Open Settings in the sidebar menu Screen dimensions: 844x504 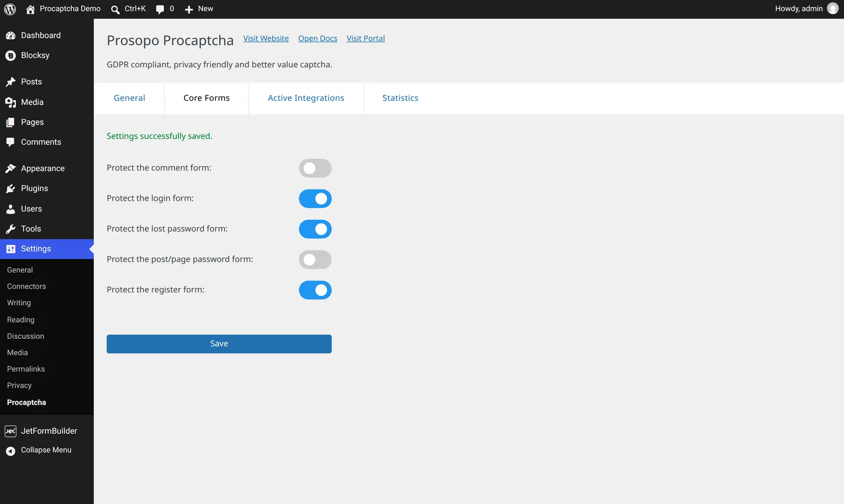click(x=47, y=249)
